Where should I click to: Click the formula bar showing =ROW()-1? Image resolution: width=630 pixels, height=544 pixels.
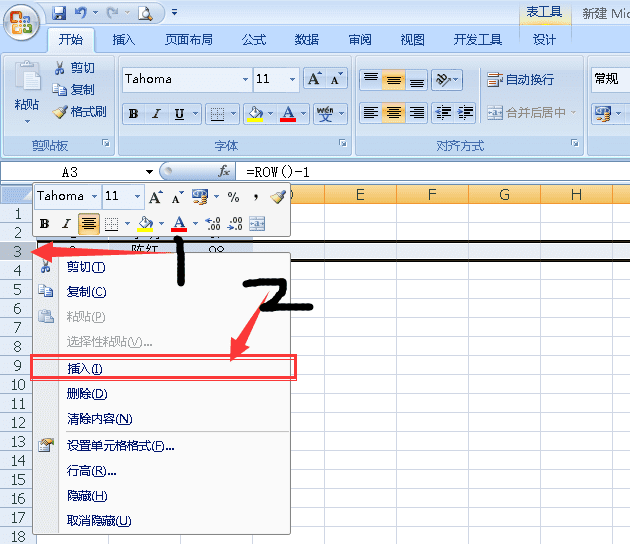pyautogui.click(x=432, y=172)
